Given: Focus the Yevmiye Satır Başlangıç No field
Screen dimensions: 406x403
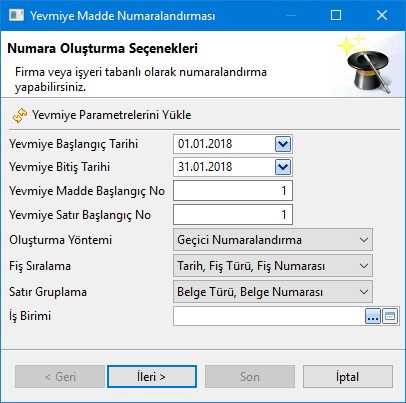Looking at the screenshot, I should [233, 214].
